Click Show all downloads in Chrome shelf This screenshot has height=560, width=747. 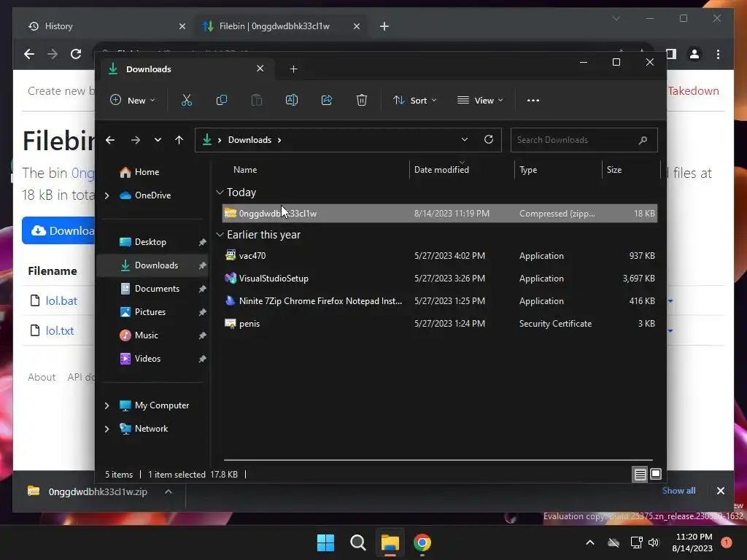coord(678,491)
